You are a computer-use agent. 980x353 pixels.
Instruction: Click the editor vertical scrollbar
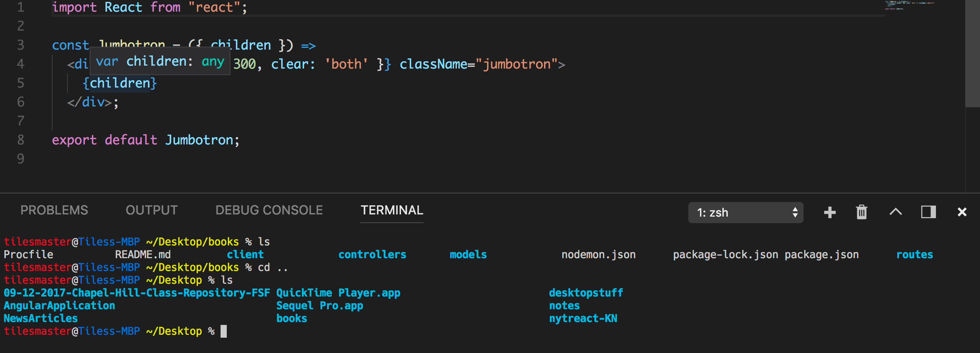click(x=972, y=53)
